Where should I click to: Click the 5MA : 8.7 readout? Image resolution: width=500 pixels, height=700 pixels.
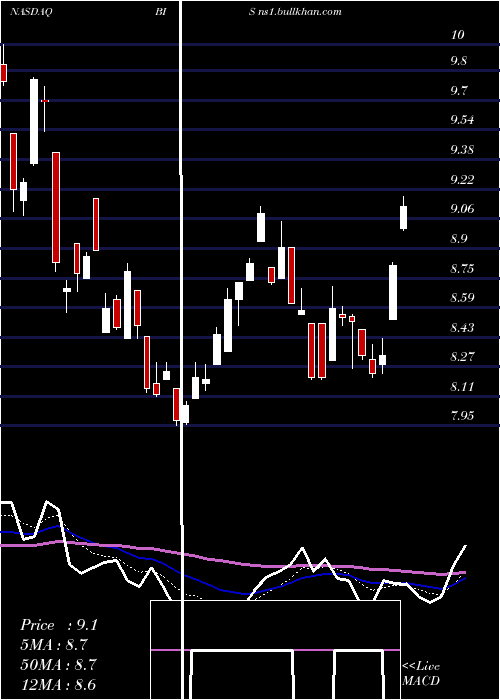coord(54,645)
